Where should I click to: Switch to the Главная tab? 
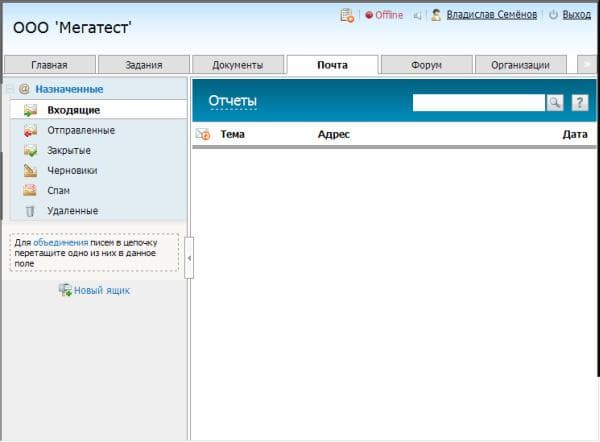point(49,65)
